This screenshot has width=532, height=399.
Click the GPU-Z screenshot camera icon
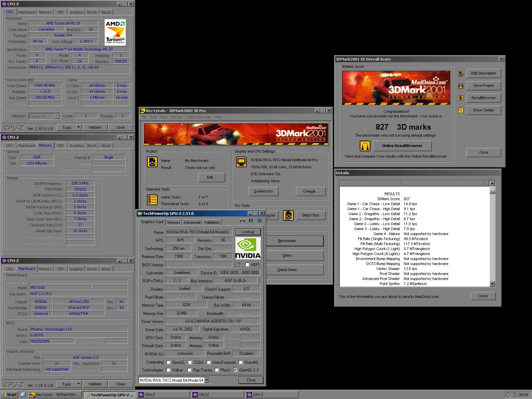[x=242, y=221]
